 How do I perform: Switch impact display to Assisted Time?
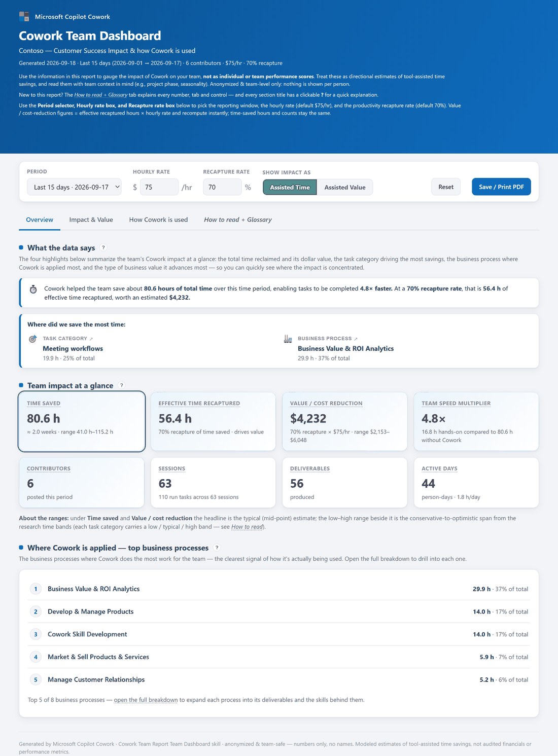click(x=290, y=187)
